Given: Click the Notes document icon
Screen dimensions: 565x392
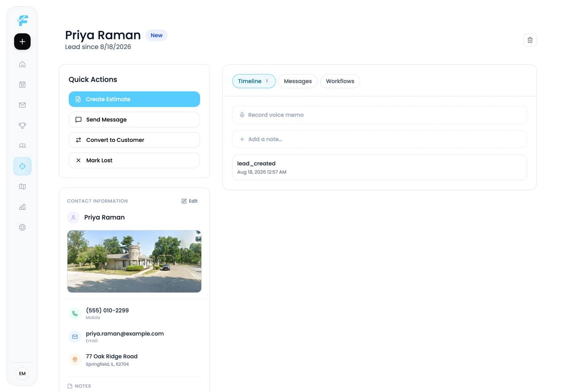Looking at the screenshot, I should click(x=70, y=386).
